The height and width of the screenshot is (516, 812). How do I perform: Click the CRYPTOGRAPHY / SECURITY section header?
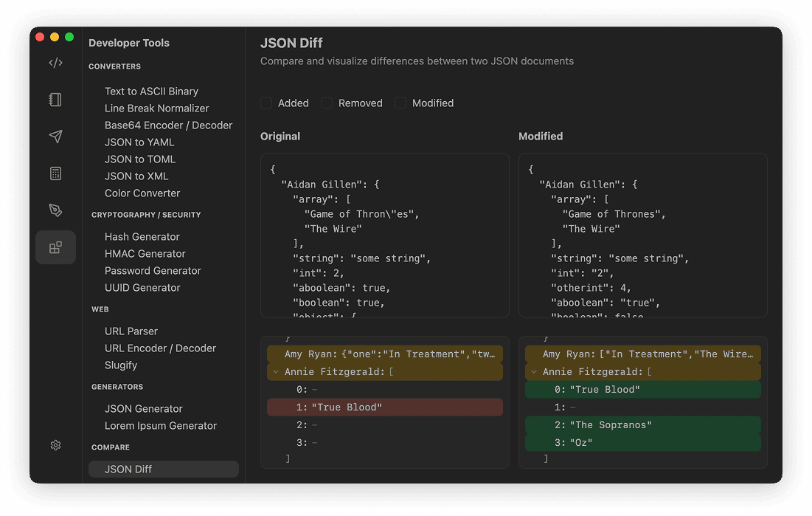coord(146,215)
